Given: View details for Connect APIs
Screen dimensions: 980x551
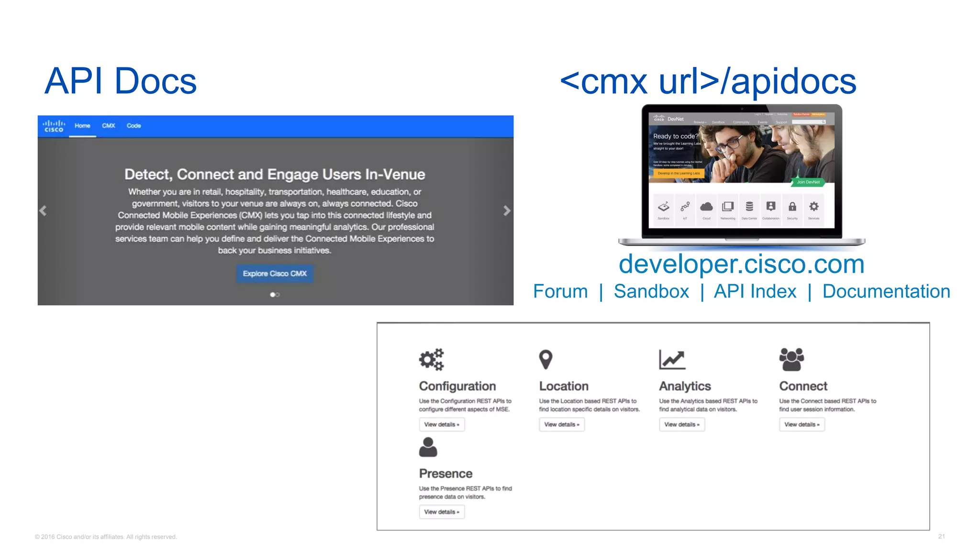Looking at the screenshot, I should (802, 425).
